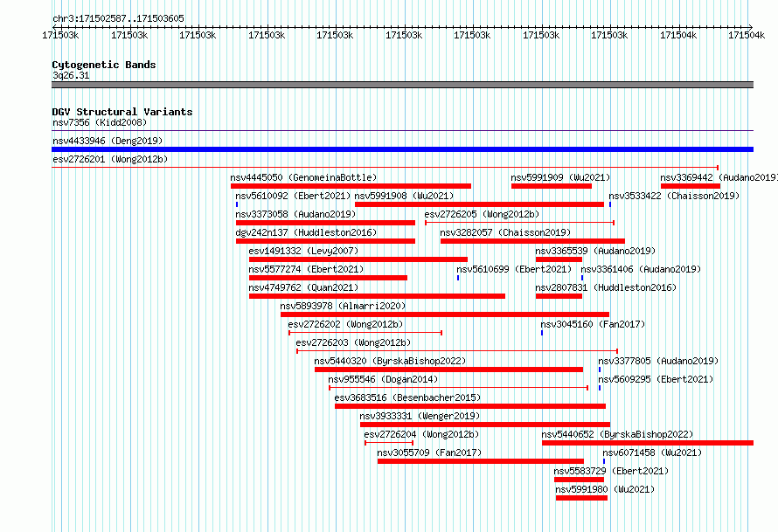The width and height of the screenshot is (778, 532).
Task: Select the nsv955546 (Dogan2014) variant label
Action: click(x=383, y=379)
